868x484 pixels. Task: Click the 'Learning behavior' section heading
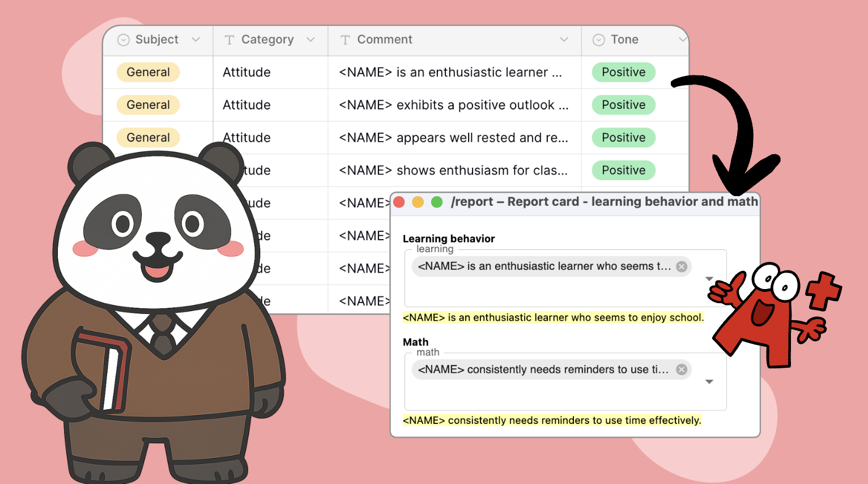click(449, 239)
